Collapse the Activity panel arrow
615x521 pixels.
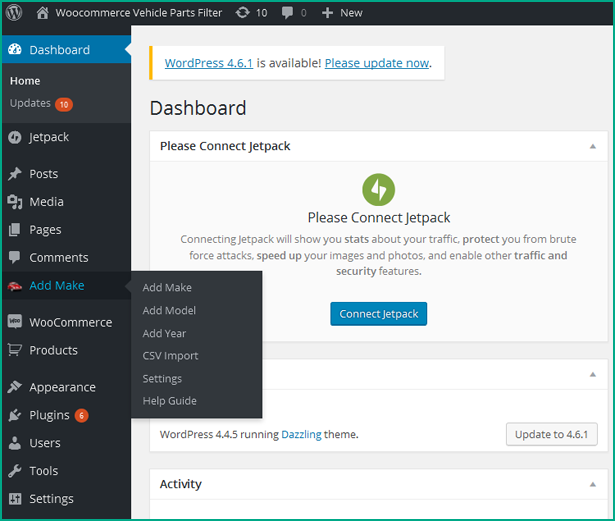click(593, 485)
